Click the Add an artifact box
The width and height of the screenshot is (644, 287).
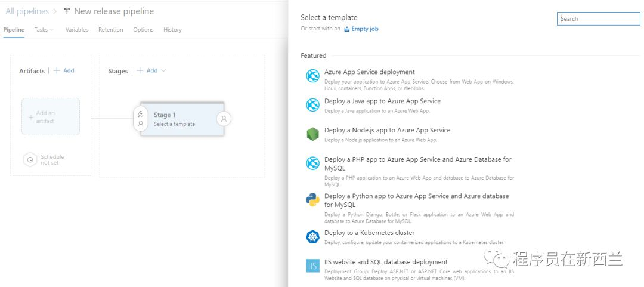pos(51,117)
